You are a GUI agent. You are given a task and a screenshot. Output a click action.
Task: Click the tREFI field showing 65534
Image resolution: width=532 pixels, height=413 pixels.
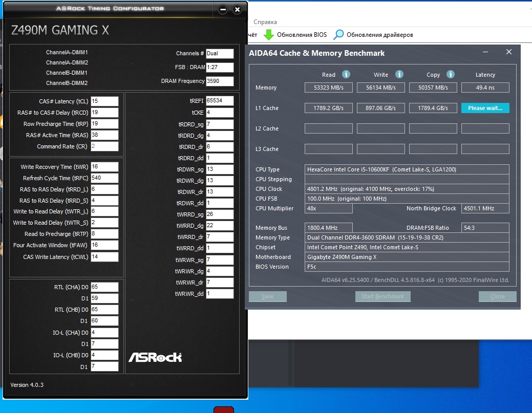220,101
